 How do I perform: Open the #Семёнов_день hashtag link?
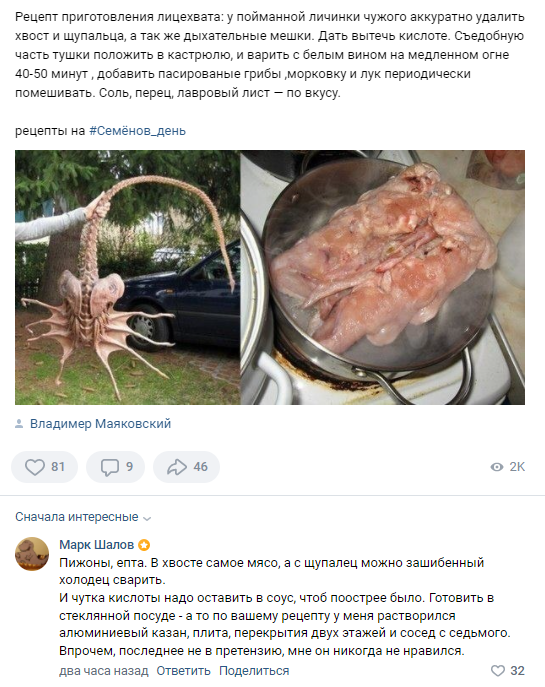[x=138, y=131]
